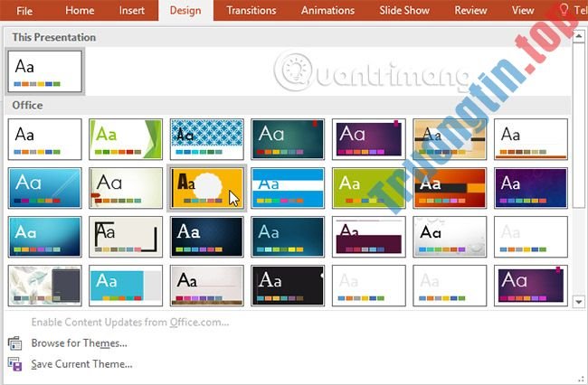This screenshot has width=588, height=385.
Task: Apply the olive green Basis theme
Action: pos(368,188)
